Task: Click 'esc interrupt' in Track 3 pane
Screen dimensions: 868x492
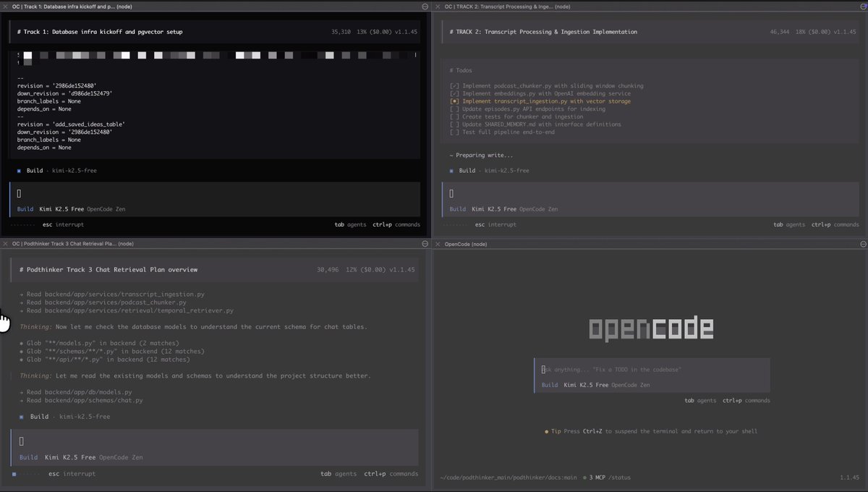Action: click(72, 474)
